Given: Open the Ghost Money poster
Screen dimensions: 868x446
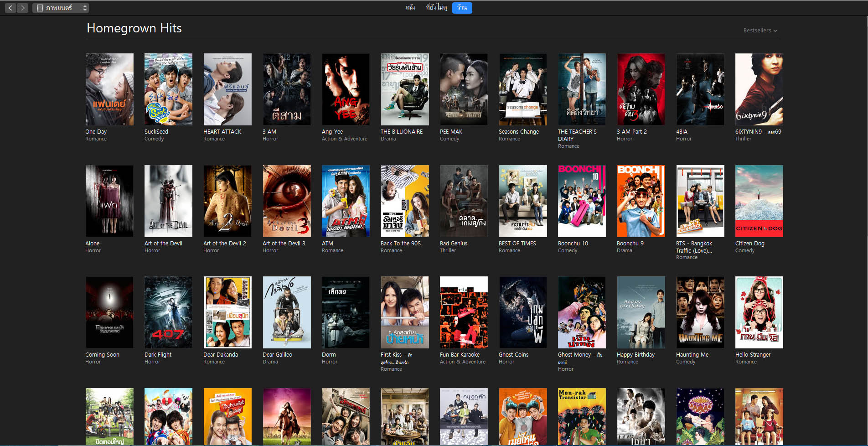Looking at the screenshot, I should click(x=582, y=312).
